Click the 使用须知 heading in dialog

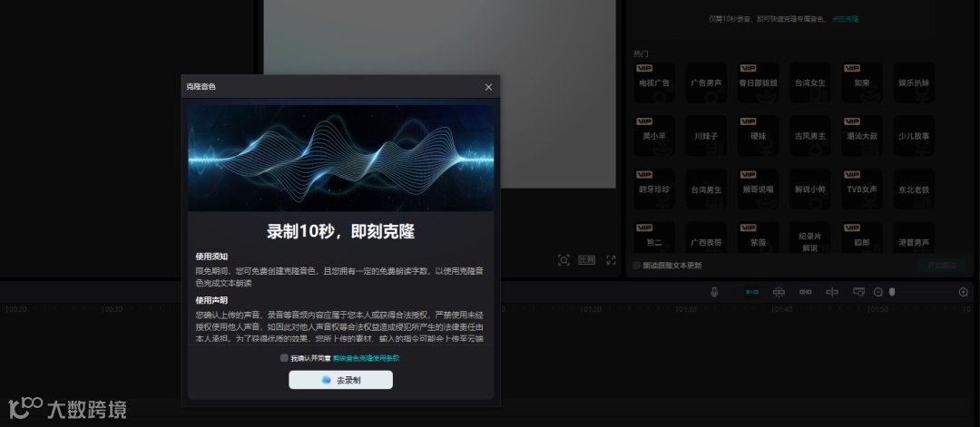point(211,257)
